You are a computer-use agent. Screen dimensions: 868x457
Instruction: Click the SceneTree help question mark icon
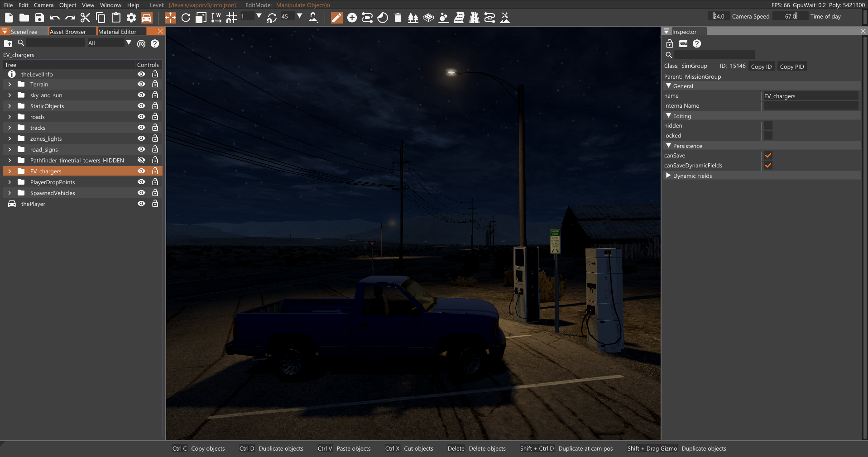(155, 43)
